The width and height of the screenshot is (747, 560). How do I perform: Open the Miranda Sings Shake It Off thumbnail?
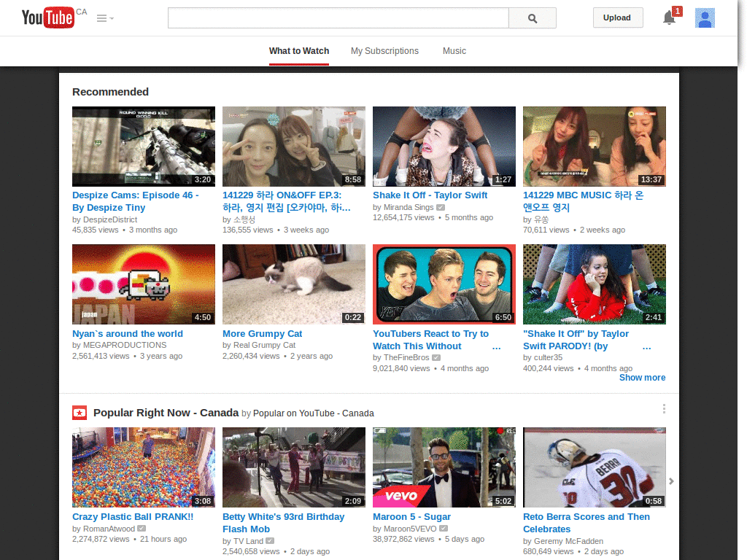click(x=444, y=146)
